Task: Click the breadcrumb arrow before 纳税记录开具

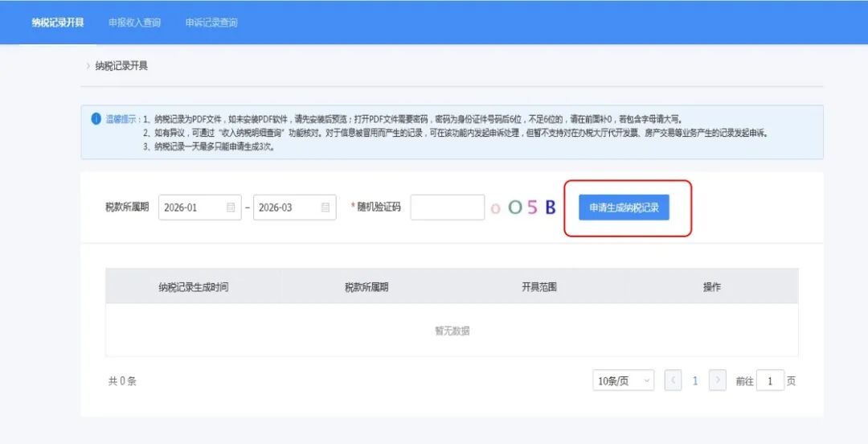Action: pyautogui.click(x=88, y=66)
